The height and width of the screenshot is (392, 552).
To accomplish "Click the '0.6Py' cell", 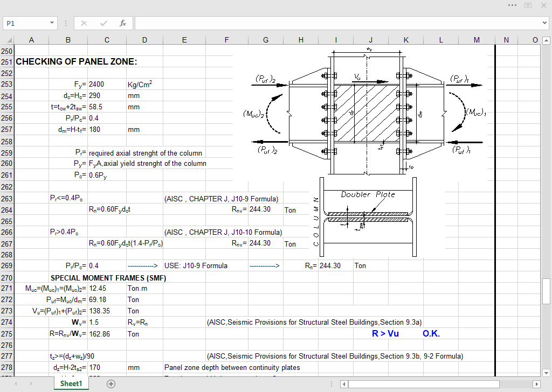I will pyautogui.click(x=107, y=175).
